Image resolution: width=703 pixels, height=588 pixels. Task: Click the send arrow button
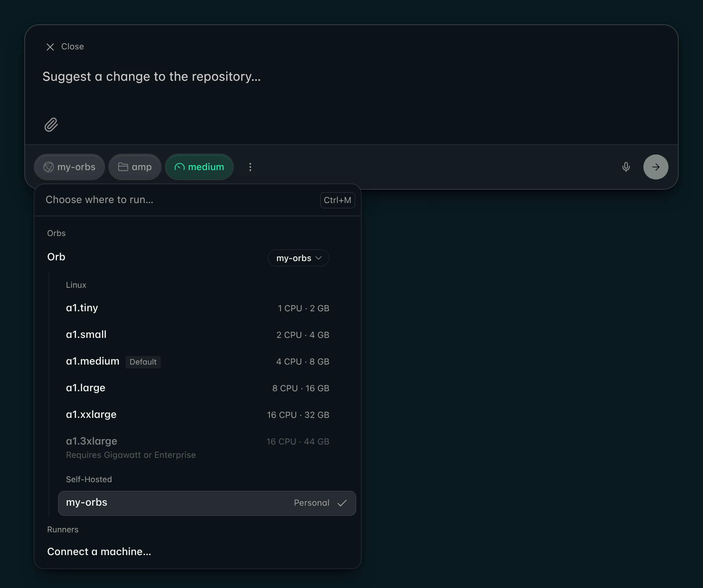(656, 167)
